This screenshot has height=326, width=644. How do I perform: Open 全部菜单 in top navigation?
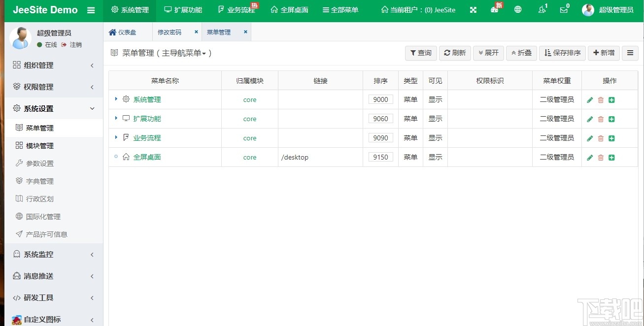[x=340, y=10]
